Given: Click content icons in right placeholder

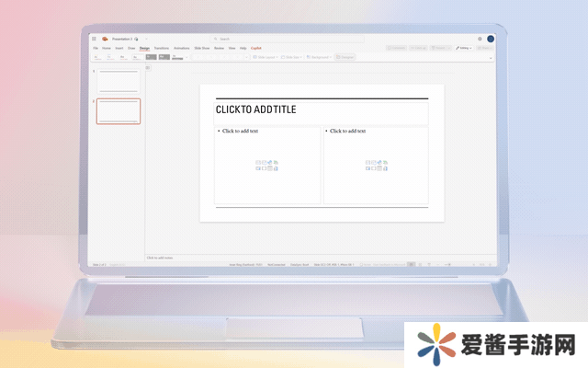Looking at the screenshot, I should click(x=376, y=166).
